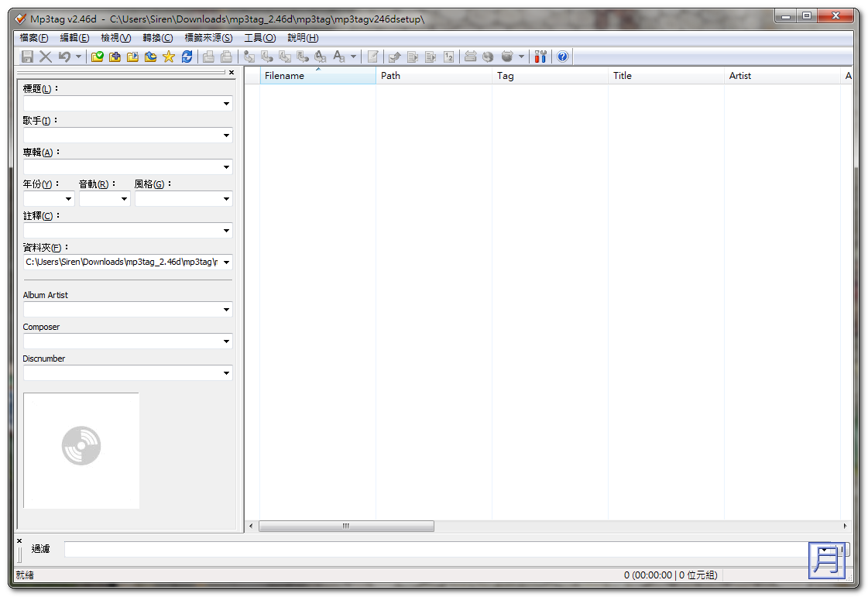Image resolution: width=868 pixels, height=597 pixels.
Task: Expand the Album Artist dropdown
Action: (226, 310)
